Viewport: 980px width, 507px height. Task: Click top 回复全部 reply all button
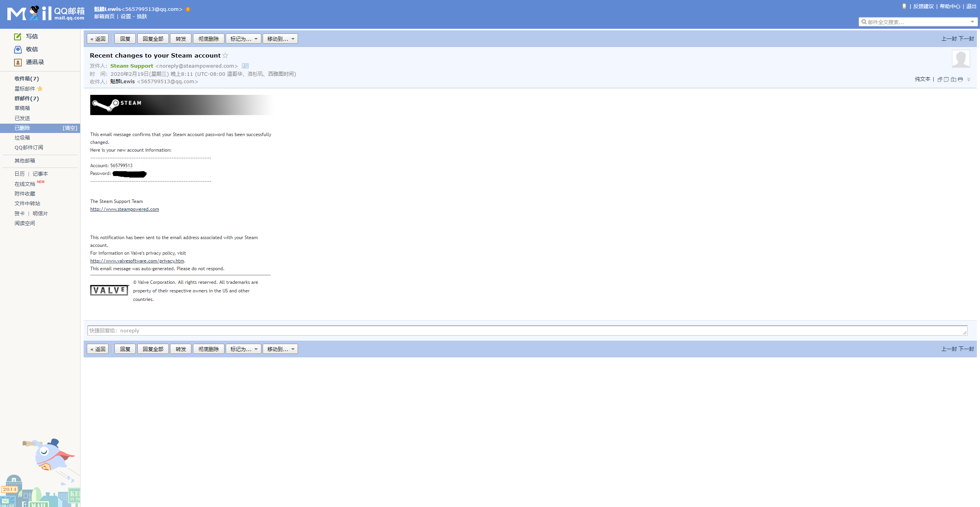[153, 39]
